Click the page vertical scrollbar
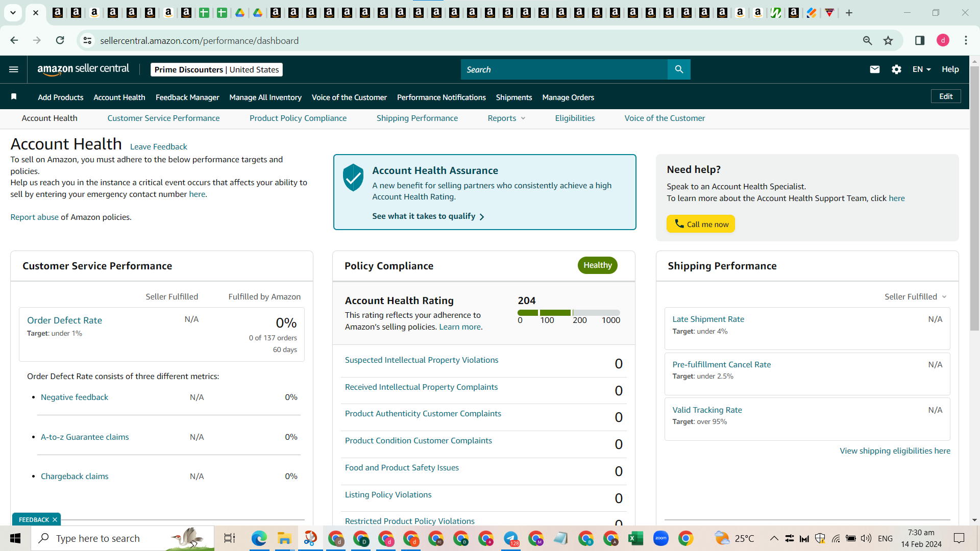The height and width of the screenshot is (551, 980). 974,198
